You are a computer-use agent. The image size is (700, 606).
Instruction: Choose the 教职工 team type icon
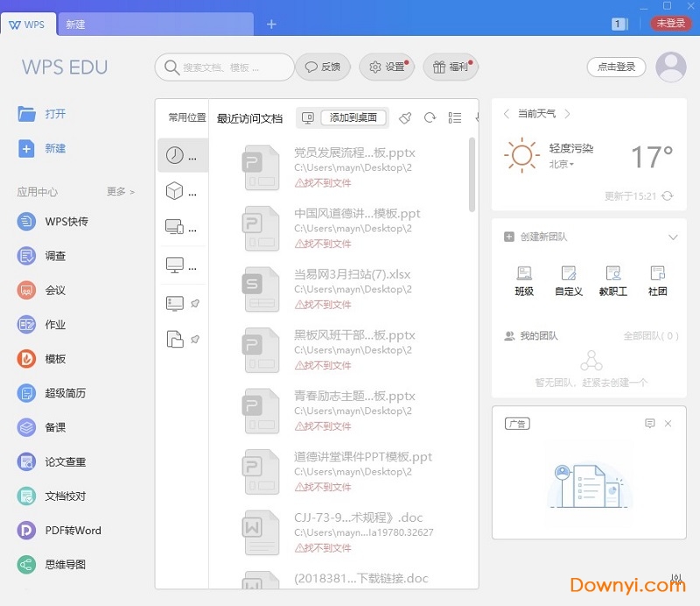coord(612,274)
